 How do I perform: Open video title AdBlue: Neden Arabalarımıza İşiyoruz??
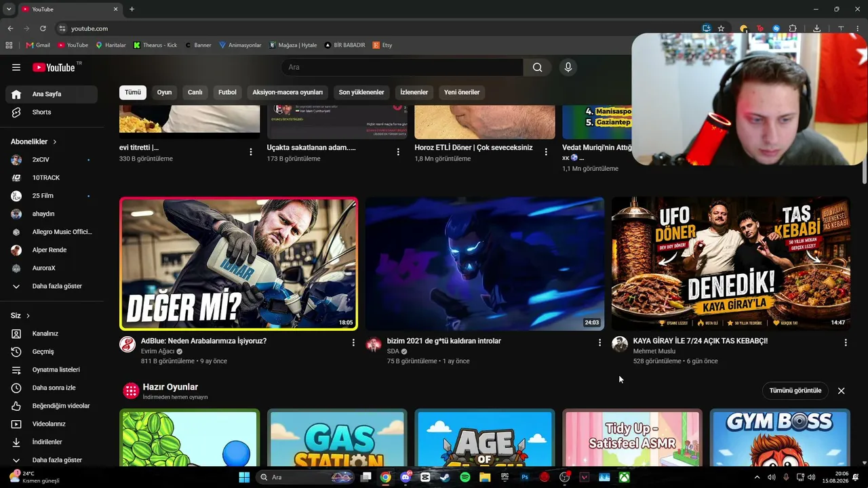tap(203, 341)
